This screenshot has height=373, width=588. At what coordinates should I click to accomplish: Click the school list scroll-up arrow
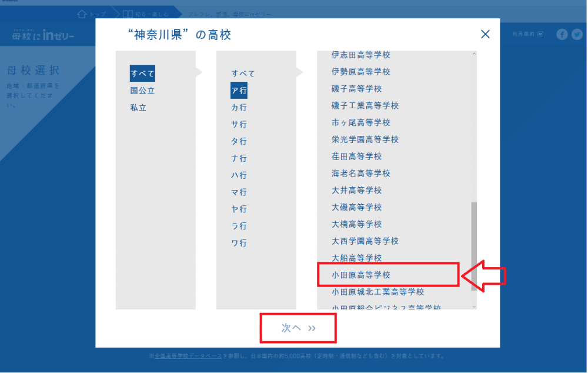coord(474,55)
